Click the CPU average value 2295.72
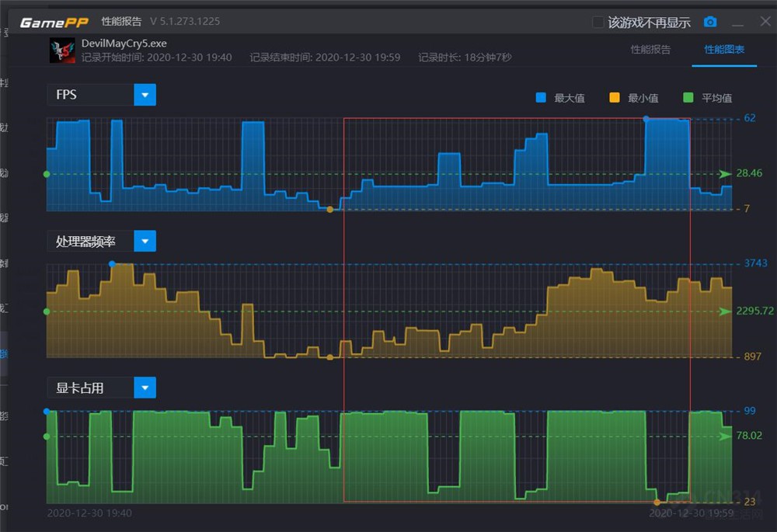This screenshot has width=777, height=532. pyautogui.click(x=754, y=311)
